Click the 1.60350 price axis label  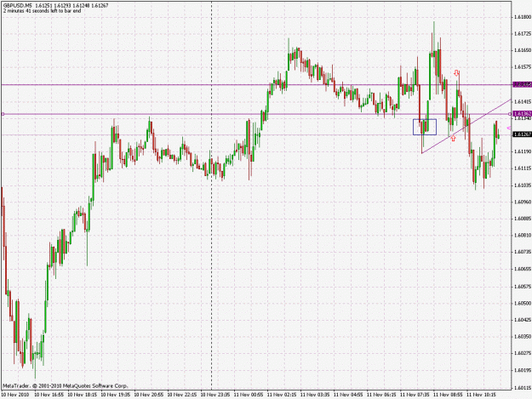[523, 337]
